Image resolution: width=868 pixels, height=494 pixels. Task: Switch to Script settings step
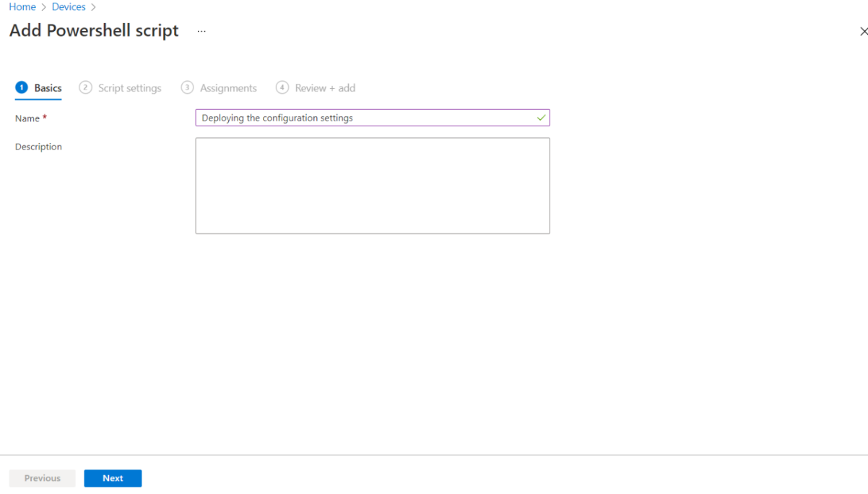point(121,88)
